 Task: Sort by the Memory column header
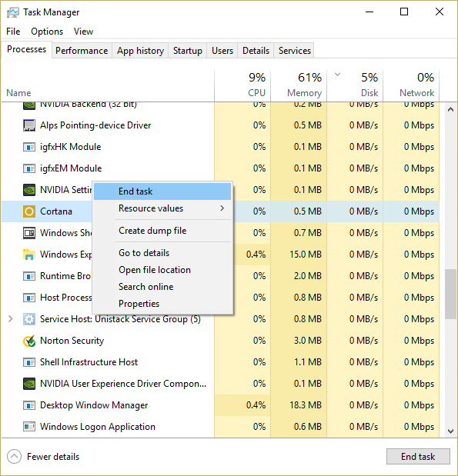click(x=299, y=86)
